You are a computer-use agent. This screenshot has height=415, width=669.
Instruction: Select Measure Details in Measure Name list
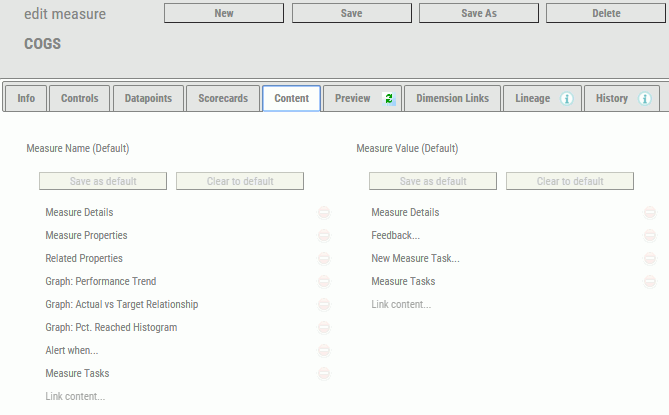[x=79, y=212]
